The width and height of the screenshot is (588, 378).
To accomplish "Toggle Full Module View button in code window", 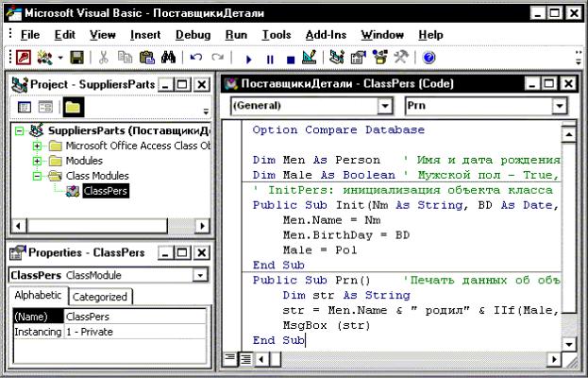I will coord(245,359).
